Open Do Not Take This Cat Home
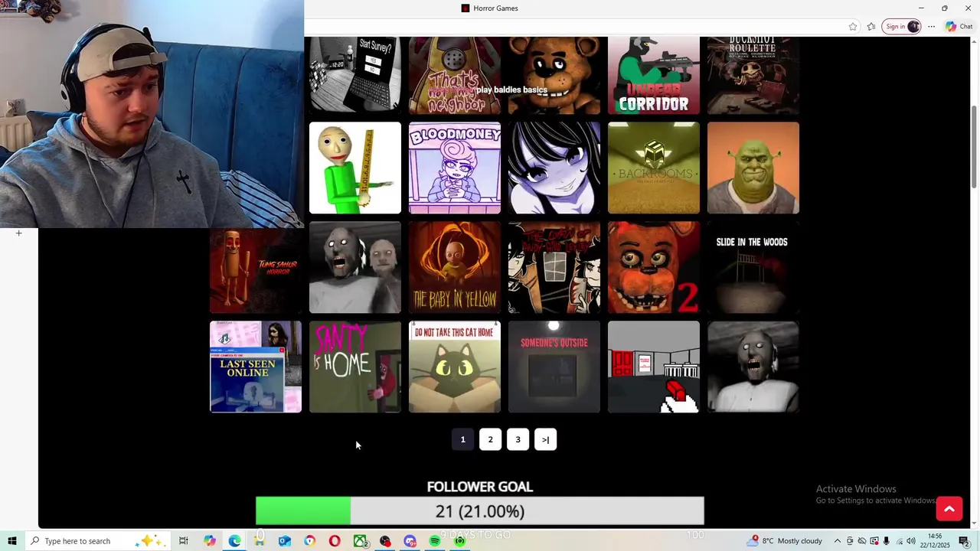 [x=455, y=367]
